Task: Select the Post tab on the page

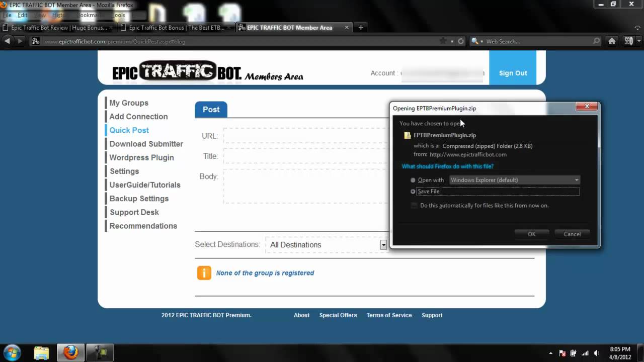Action: point(211,110)
